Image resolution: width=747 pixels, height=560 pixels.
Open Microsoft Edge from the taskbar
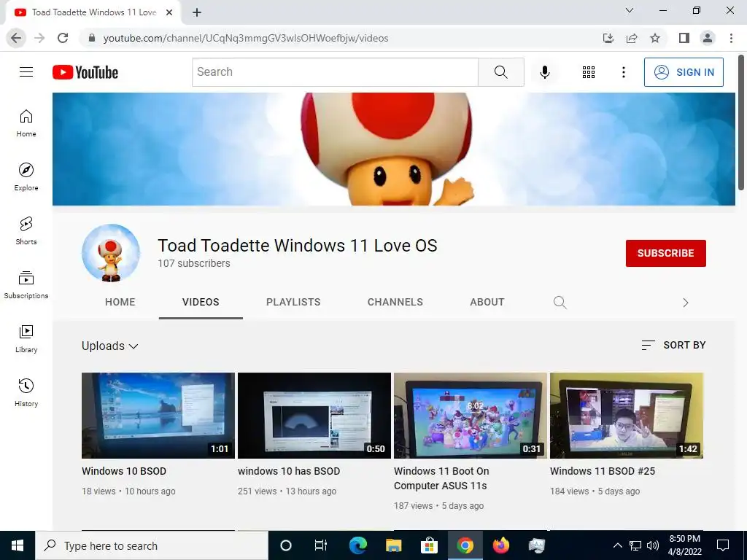tap(357, 545)
